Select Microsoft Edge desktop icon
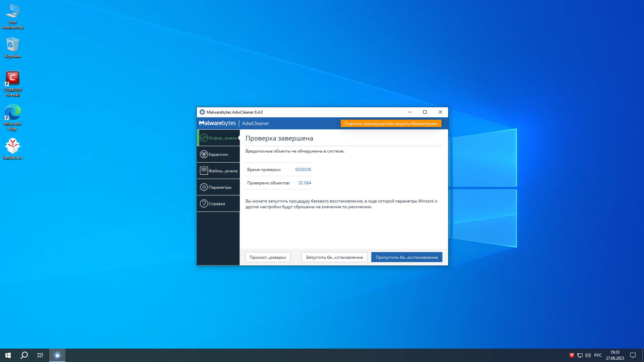Image resolution: width=644 pixels, height=362 pixels. click(13, 117)
